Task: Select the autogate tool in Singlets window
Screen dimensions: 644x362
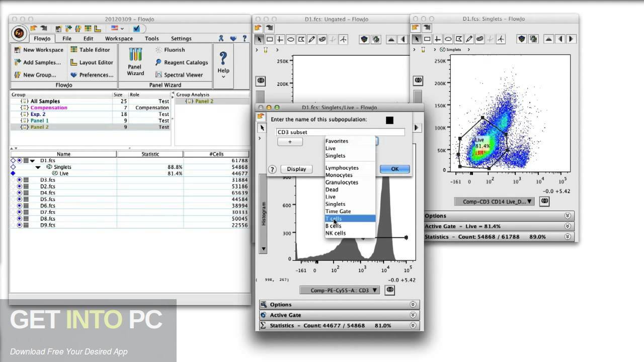Action: [x=479, y=39]
